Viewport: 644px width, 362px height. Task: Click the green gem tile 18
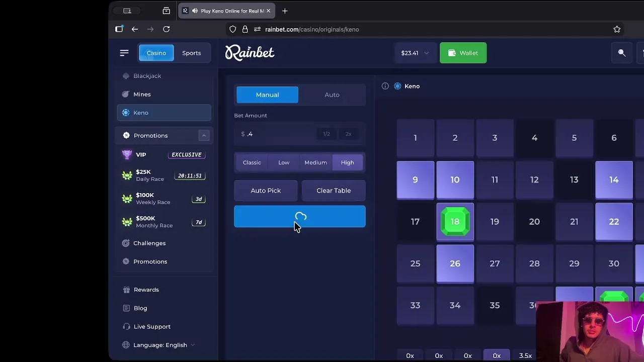[x=455, y=221]
